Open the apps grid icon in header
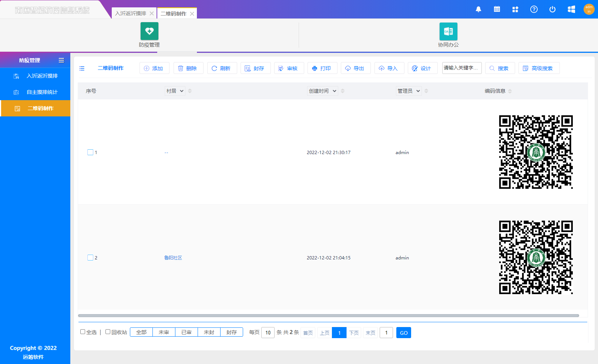Image resolution: width=598 pixels, height=364 pixels. tap(515, 9)
